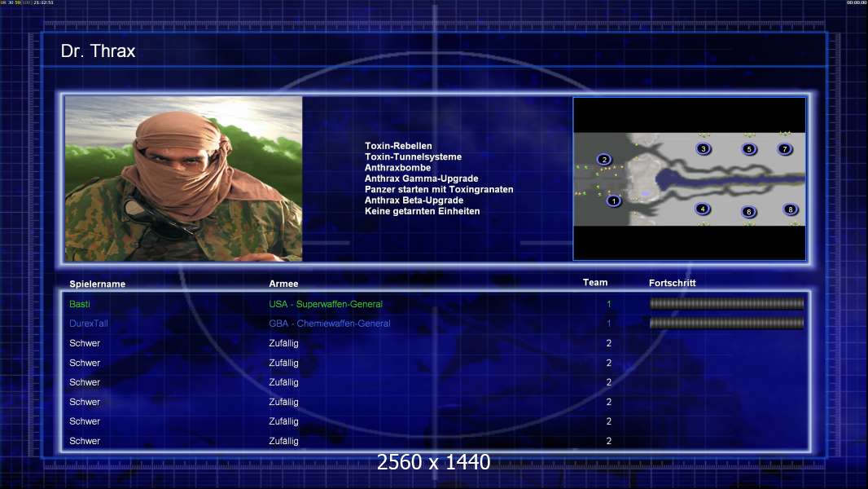Image resolution: width=868 pixels, height=489 pixels.
Task: Select 'Anthrax Beta-Upgrade' in the list
Action: click(414, 200)
